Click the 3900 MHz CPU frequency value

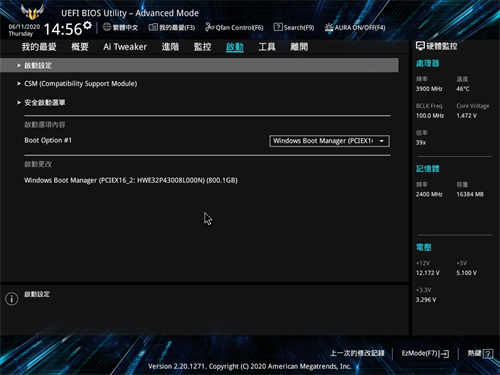(x=429, y=89)
